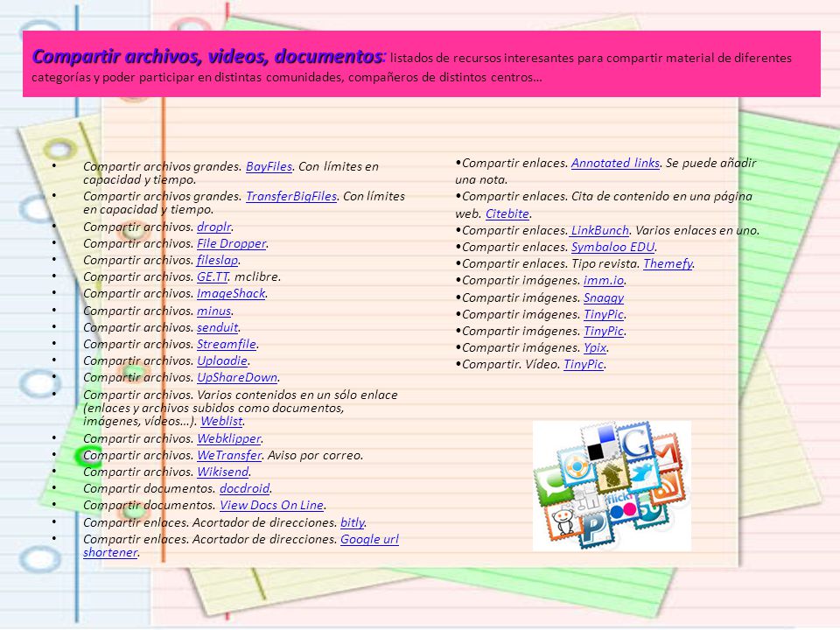840x630 pixels.
Task: Follow the Symbaloo EDU link
Action: 612,247
